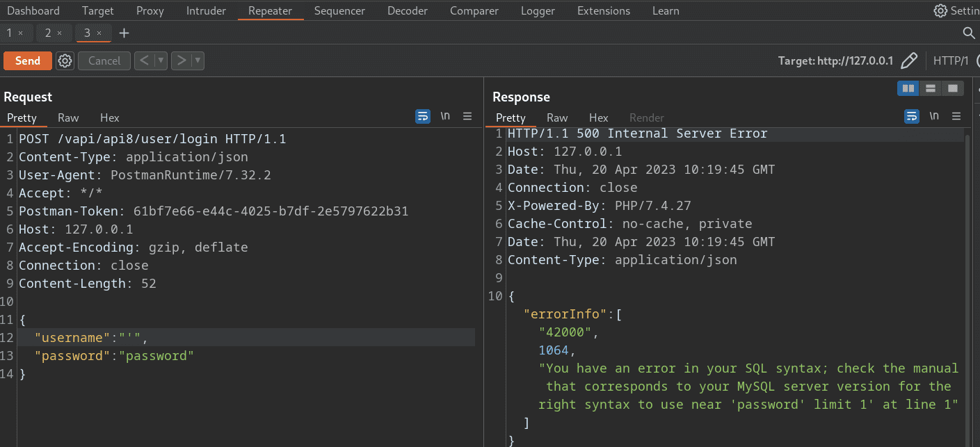Click the Cache-Control: no-cache, private header

tap(630, 224)
